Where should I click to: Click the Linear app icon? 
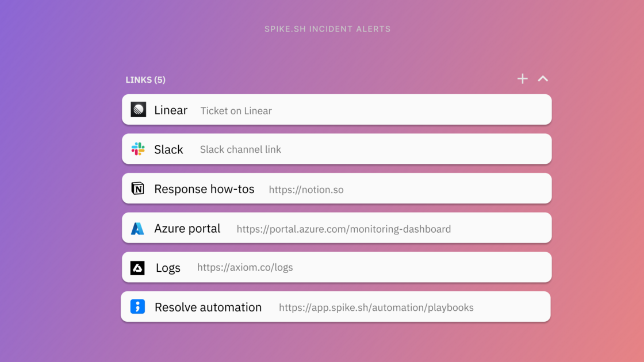pyautogui.click(x=138, y=110)
